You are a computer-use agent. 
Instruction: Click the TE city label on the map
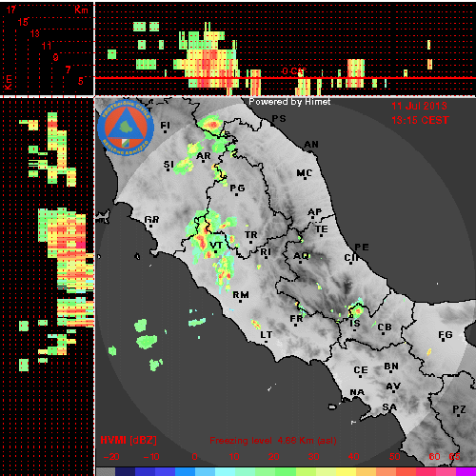322,229
